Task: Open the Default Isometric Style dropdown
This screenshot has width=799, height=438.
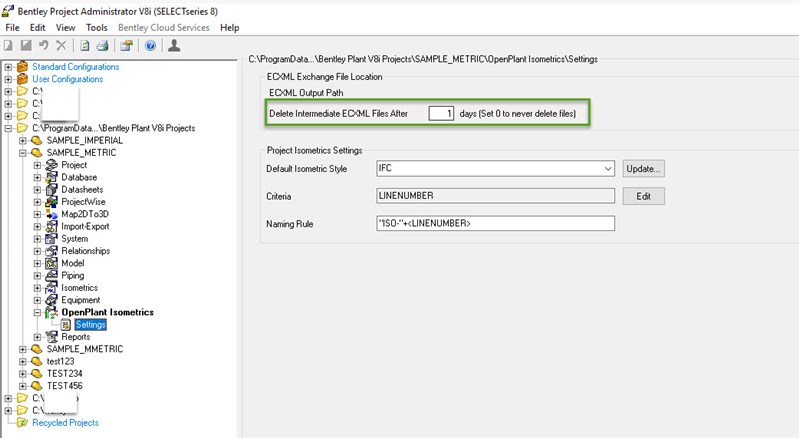Action: [x=608, y=169]
